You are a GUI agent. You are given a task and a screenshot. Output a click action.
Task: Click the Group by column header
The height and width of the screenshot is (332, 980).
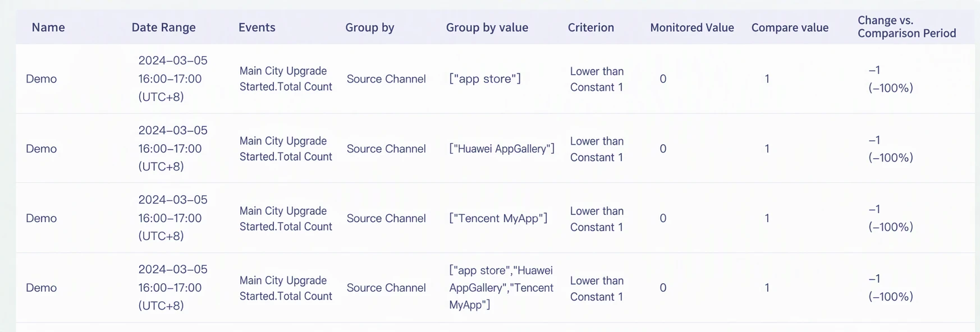pyautogui.click(x=369, y=27)
